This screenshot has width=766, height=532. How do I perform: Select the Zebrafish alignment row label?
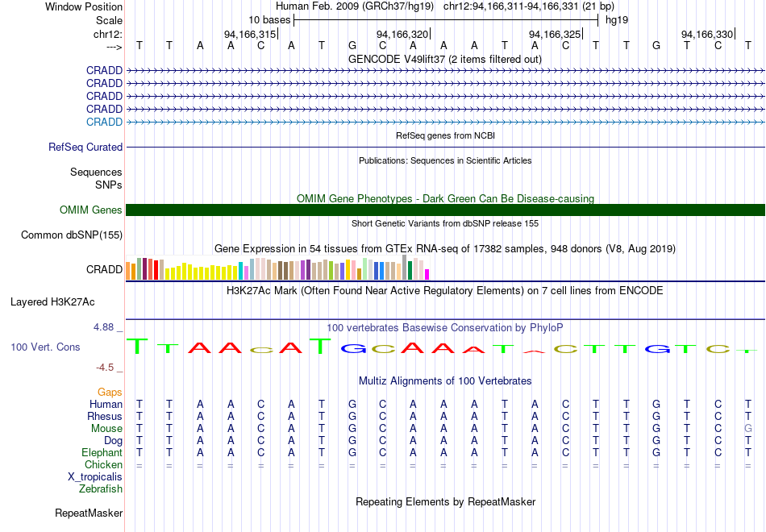[x=101, y=488]
